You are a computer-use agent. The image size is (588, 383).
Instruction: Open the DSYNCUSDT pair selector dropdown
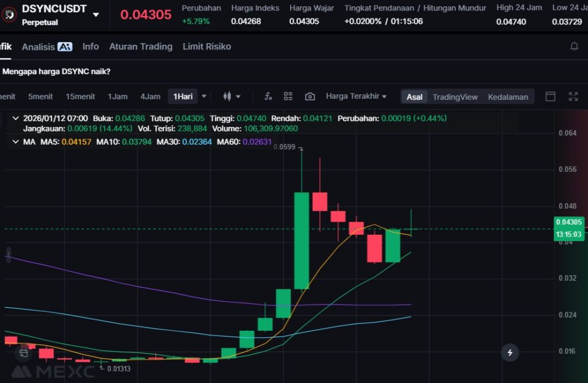[96, 14]
